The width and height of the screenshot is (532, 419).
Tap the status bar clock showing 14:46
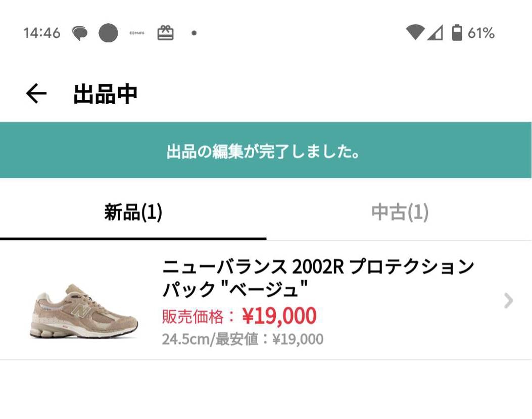42,32
